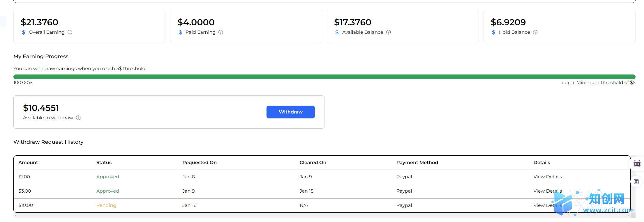Click the Requested On column header
The width and height of the screenshot is (644, 222).
[x=200, y=163]
